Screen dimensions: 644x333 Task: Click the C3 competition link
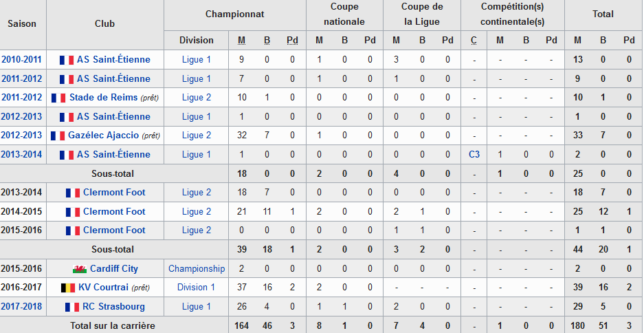(x=474, y=155)
